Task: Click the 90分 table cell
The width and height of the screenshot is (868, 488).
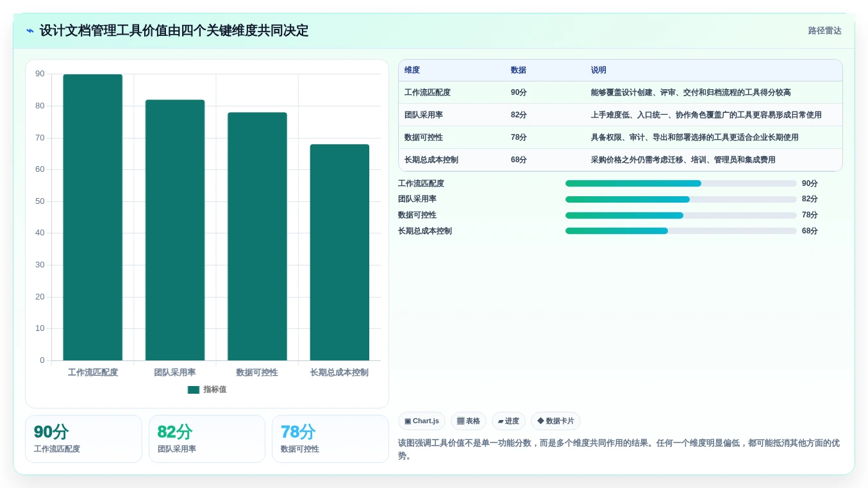Action: 519,93
